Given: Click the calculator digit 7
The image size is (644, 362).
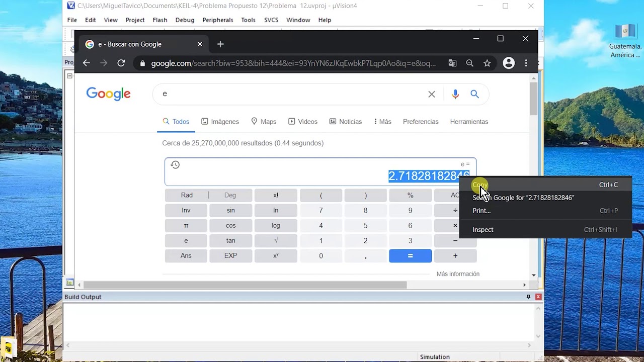Looking at the screenshot, I should tap(321, 210).
